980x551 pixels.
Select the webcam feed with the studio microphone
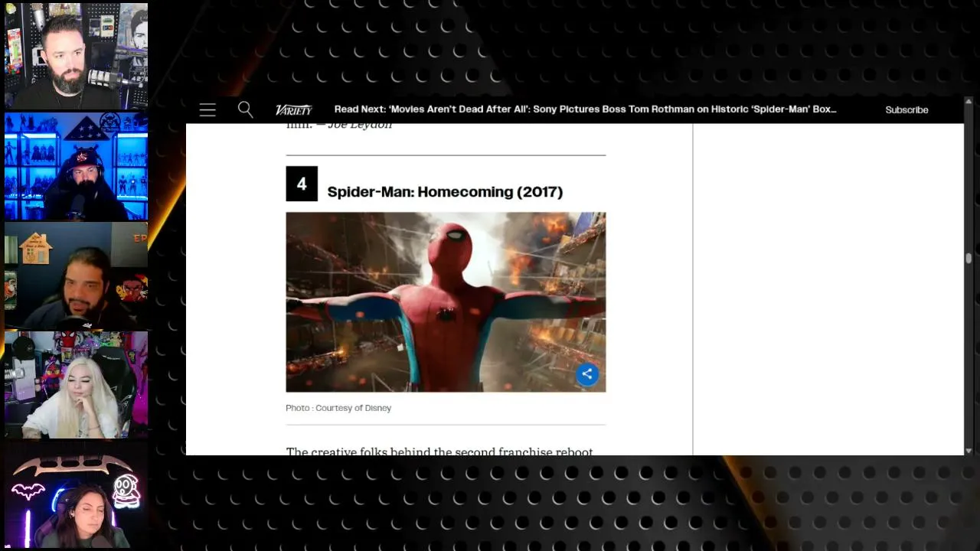[77, 56]
